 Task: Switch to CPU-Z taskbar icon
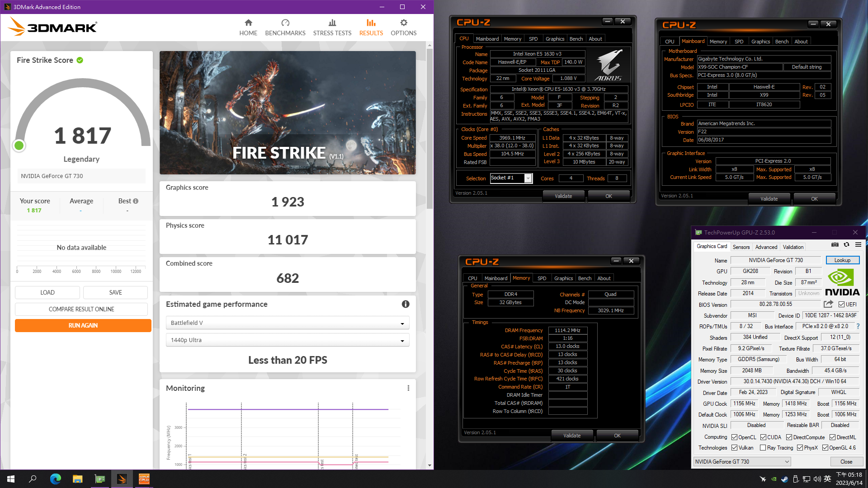(144, 479)
